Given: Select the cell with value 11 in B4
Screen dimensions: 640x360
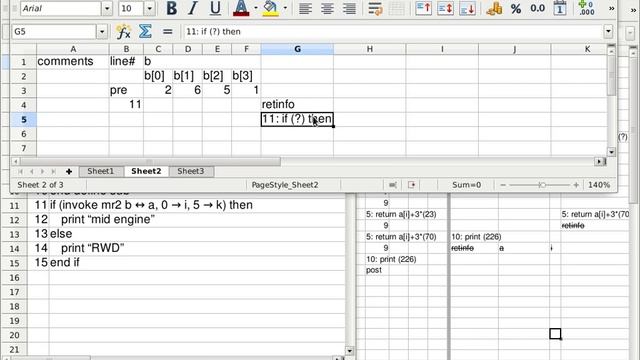Looking at the screenshot, I should pyautogui.click(x=126, y=104).
